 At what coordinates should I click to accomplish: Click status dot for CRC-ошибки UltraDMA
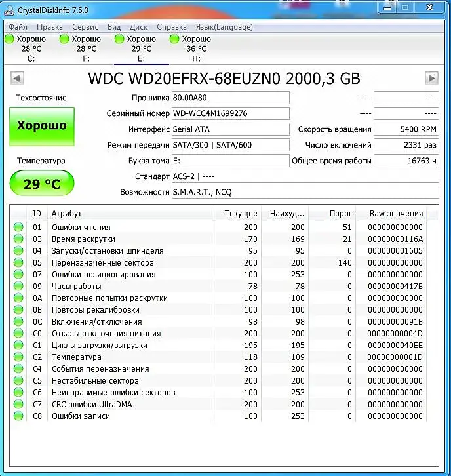click(x=18, y=404)
